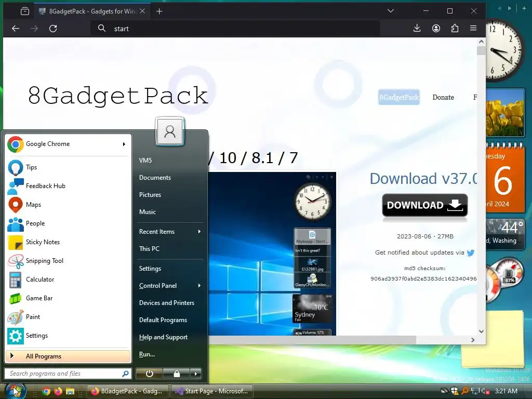Screen dimensions: 532x399
Task: Switch to 8GadgetPack taskbar button
Action: pos(128,391)
